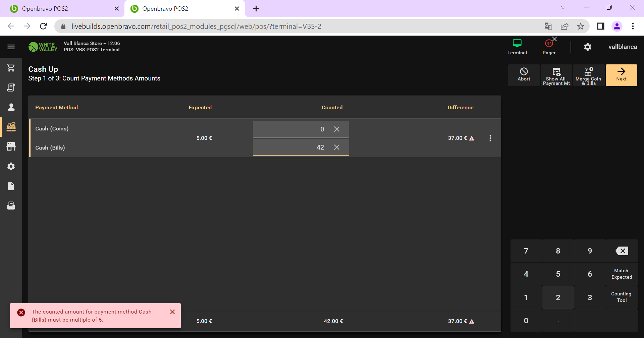The width and height of the screenshot is (644, 338).
Task: Open the gear settings next to vallblanca
Action: pyautogui.click(x=587, y=47)
